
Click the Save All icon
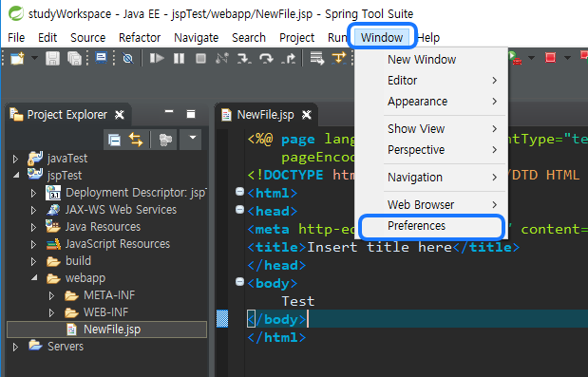point(74,59)
